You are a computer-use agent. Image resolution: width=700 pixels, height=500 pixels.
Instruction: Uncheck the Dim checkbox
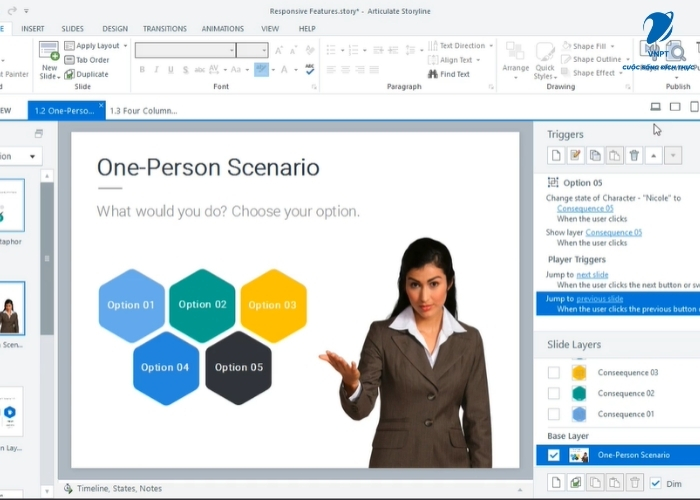tap(656, 483)
